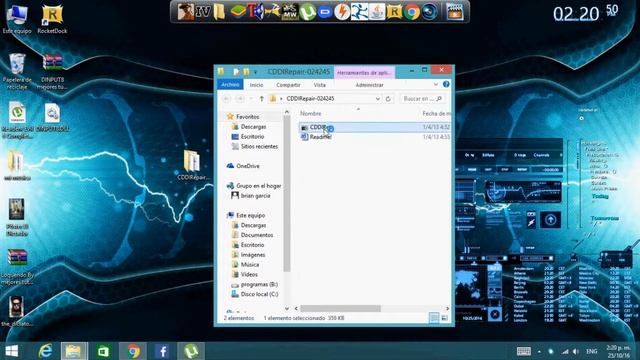Open Sitios recientes
Image resolution: width=640 pixels, height=360 pixels.
pyautogui.click(x=259, y=147)
